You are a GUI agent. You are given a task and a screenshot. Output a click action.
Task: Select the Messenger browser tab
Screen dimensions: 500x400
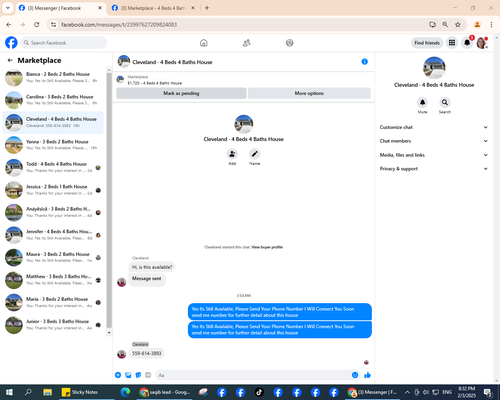coord(60,8)
